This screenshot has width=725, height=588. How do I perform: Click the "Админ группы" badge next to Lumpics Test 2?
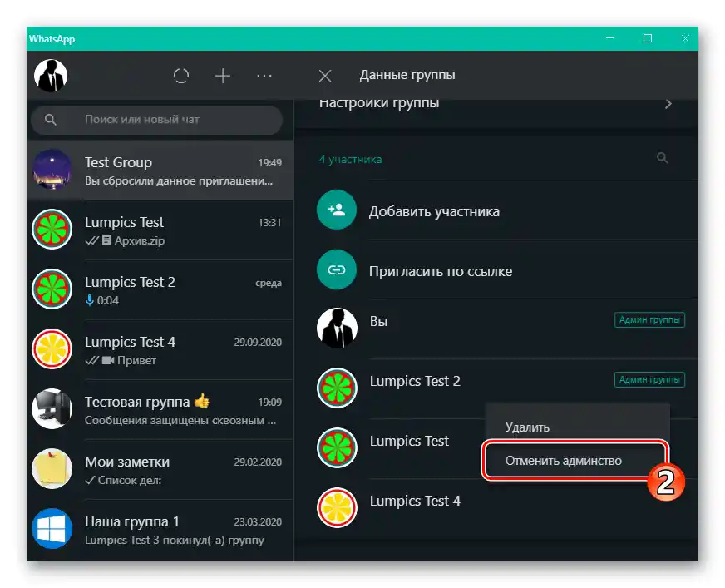tap(649, 379)
